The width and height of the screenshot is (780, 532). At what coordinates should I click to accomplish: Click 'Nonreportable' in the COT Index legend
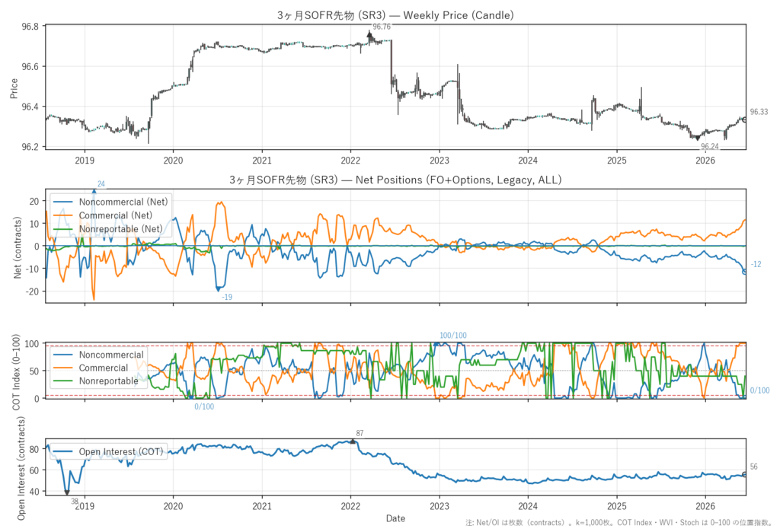(x=108, y=381)
